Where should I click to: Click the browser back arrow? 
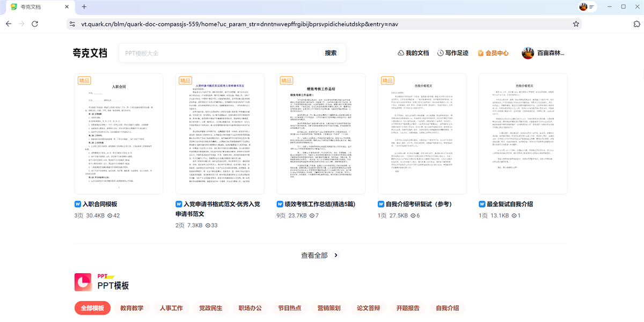pos(9,24)
